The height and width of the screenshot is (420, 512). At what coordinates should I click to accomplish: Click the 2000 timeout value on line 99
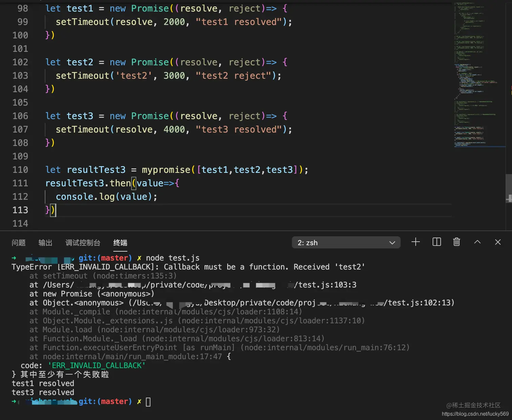[174, 22]
